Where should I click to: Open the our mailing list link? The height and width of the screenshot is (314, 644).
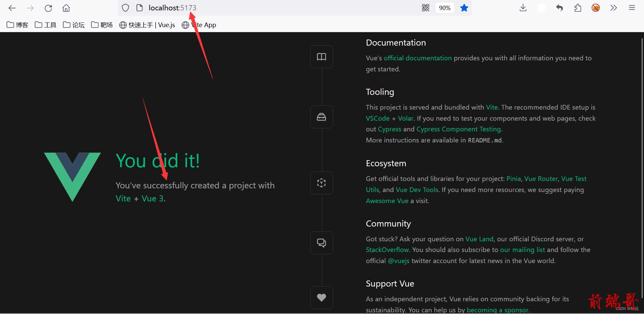pyautogui.click(x=523, y=250)
